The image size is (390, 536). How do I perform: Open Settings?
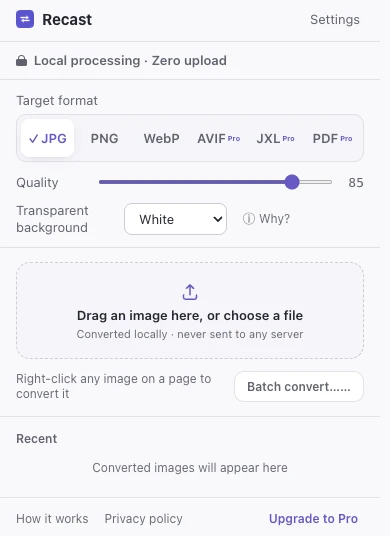tap(335, 19)
